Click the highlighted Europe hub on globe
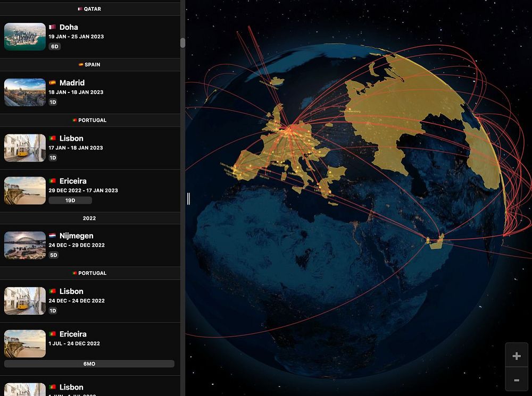 pos(291,129)
